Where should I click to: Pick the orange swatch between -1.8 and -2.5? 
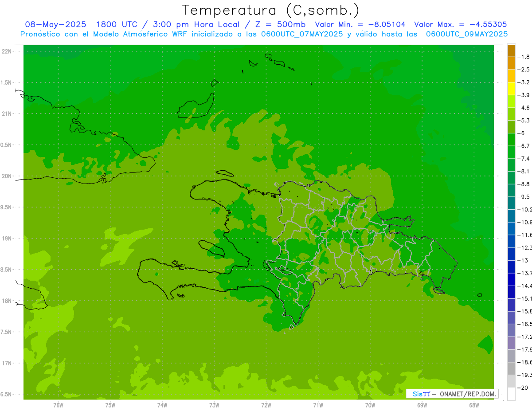click(511, 63)
